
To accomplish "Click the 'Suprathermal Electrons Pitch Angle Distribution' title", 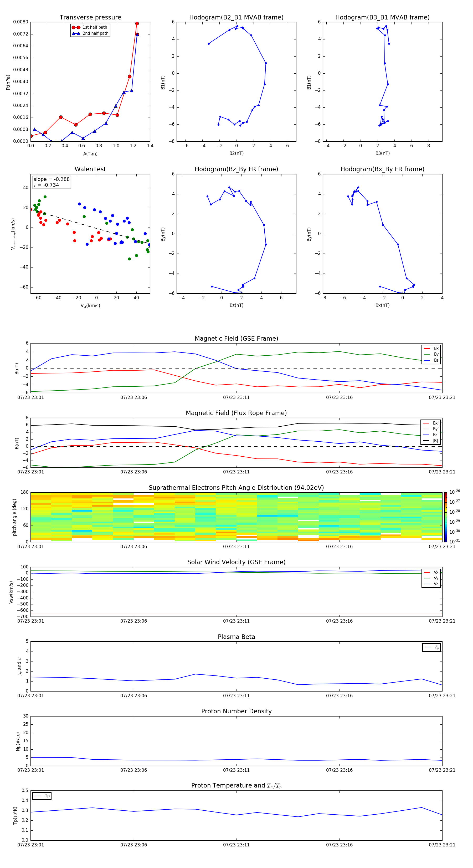I will coord(236,488).
